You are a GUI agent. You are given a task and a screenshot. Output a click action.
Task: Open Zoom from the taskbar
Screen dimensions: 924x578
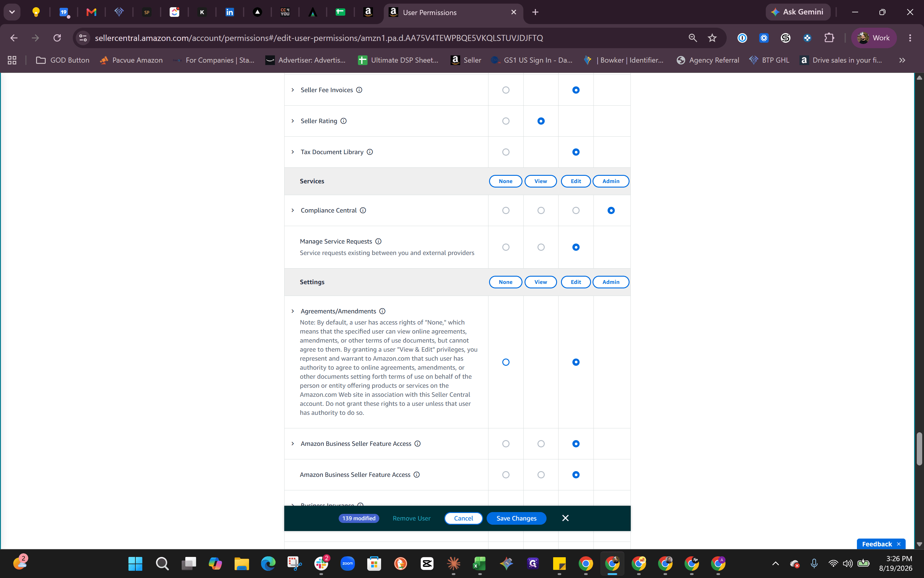347,563
